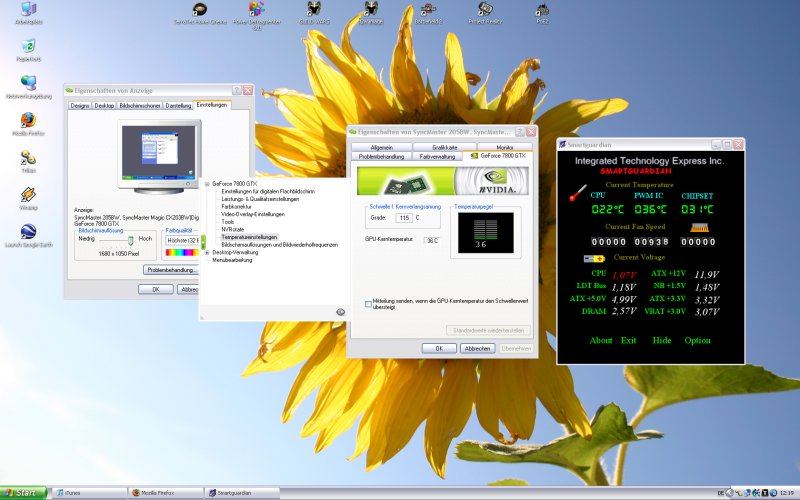Switch to Mozilla Firefox in the taskbar
The height and width of the screenshot is (500, 800).
166,493
